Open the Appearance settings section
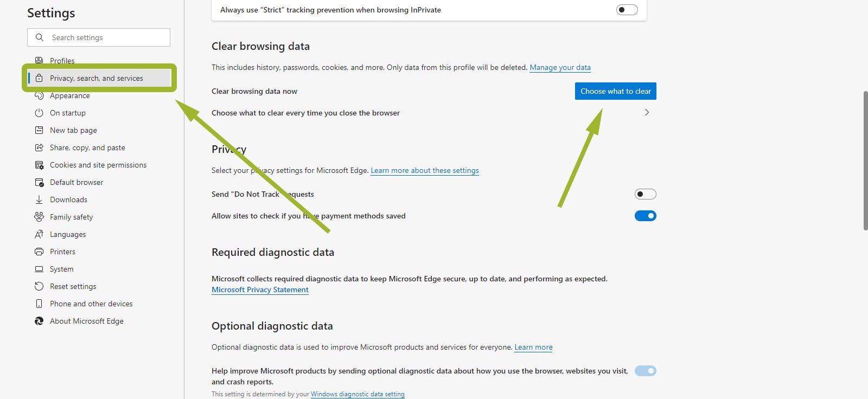 (x=69, y=96)
